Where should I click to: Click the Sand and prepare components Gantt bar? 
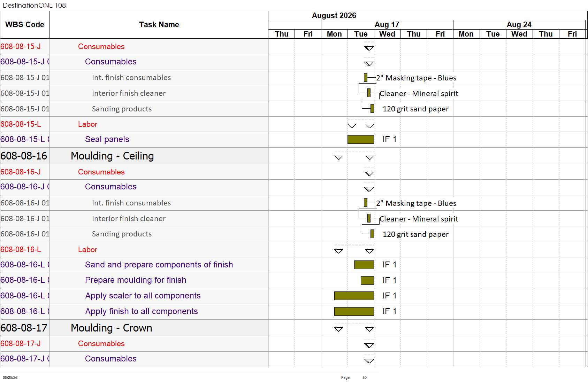pyautogui.click(x=364, y=265)
